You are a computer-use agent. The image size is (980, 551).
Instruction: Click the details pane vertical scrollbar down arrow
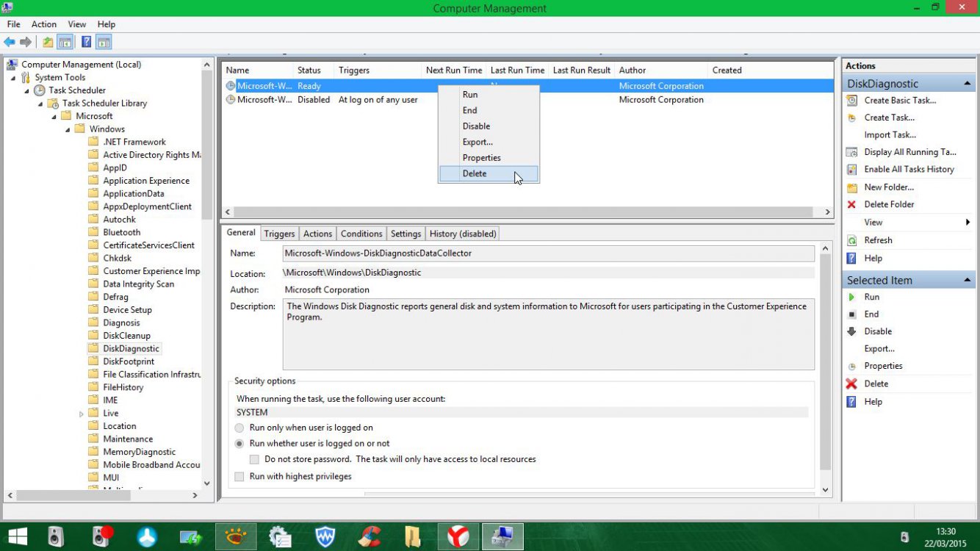pyautogui.click(x=825, y=490)
